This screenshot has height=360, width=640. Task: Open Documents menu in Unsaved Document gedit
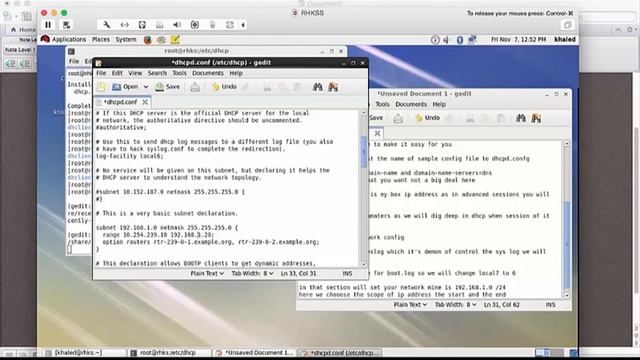click(411, 104)
